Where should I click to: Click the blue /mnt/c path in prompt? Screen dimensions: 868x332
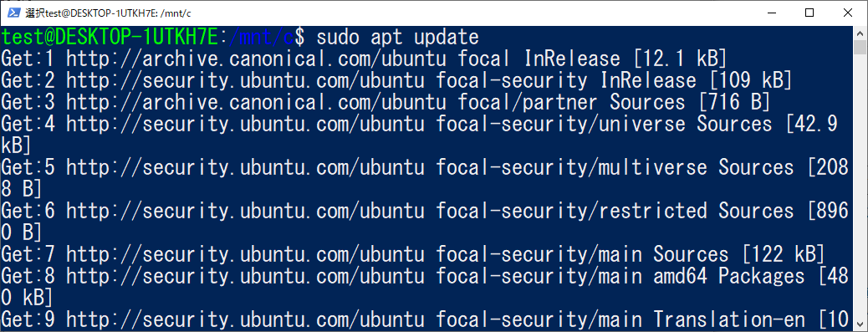click(261, 38)
